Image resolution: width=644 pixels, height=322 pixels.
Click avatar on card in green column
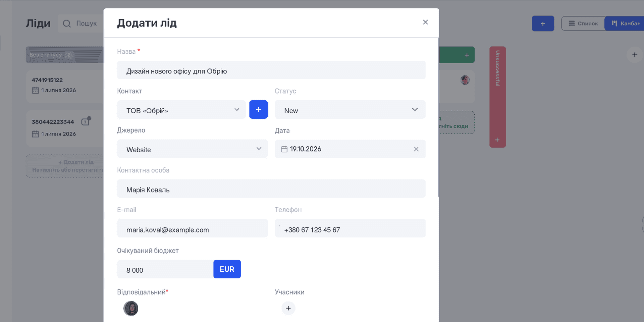coord(465,80)
